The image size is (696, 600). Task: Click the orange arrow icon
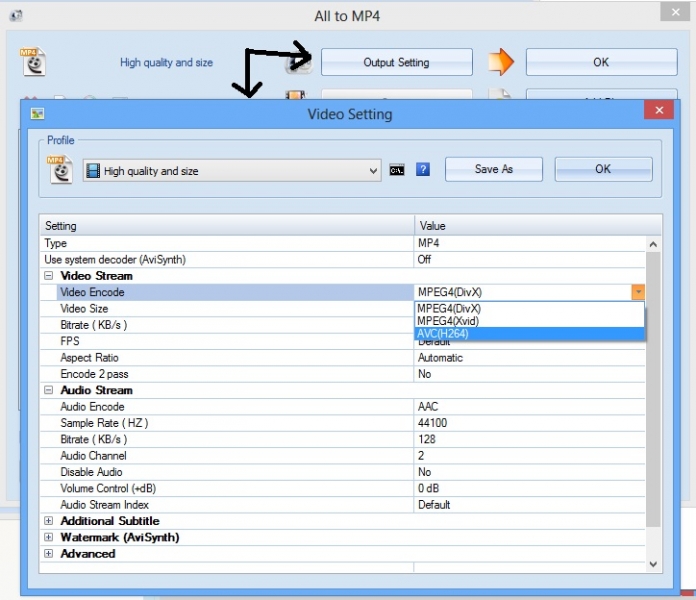[x=500, y=62]
